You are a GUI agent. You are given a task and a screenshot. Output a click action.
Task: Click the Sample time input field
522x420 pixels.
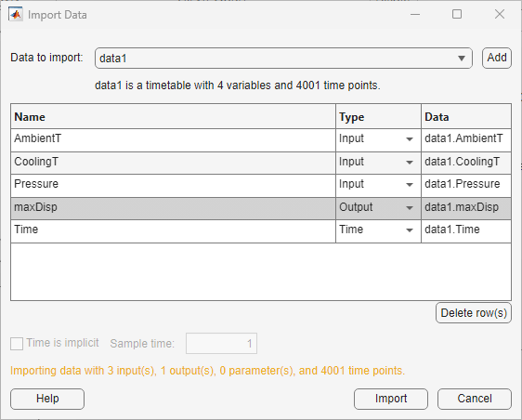pyautogui.click(x=221, y=344)
